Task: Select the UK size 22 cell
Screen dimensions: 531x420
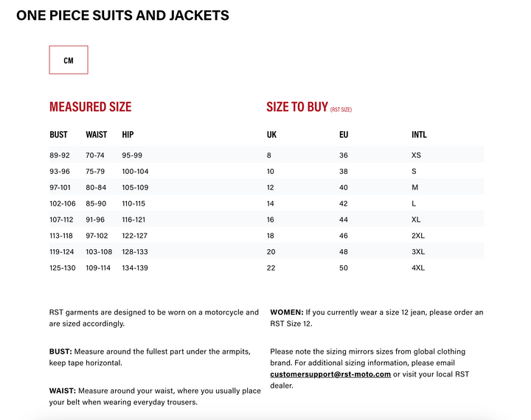Action: point(271,267)
